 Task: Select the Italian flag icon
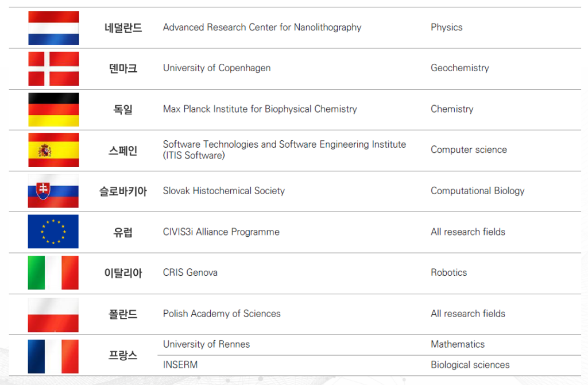click(53, 272)
